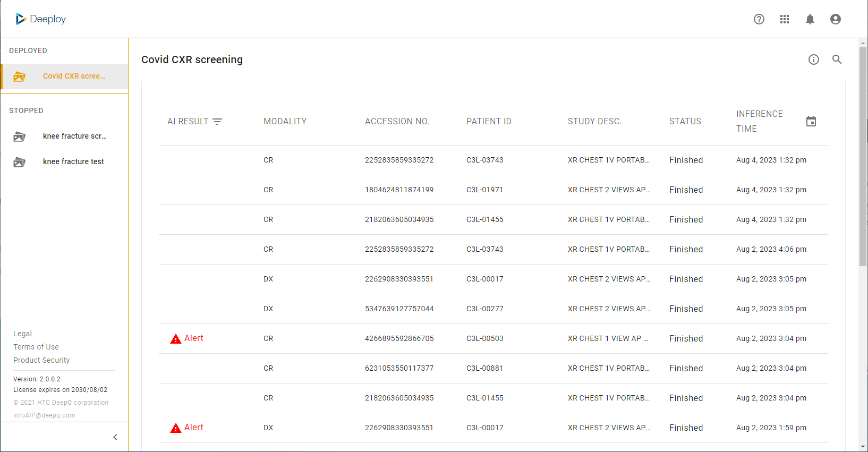
Task: Click the vertical scrollbar down arrow
Action: [x=863, y=447]
